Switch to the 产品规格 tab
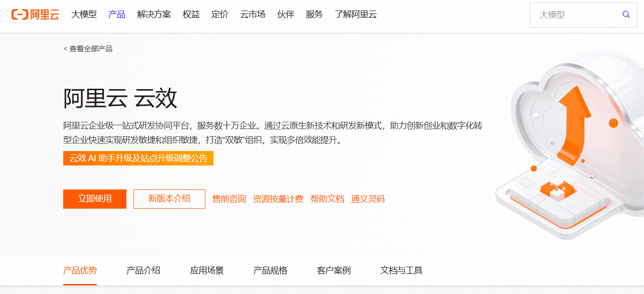This screenshot has width=644, height=294. click(271, 270)
